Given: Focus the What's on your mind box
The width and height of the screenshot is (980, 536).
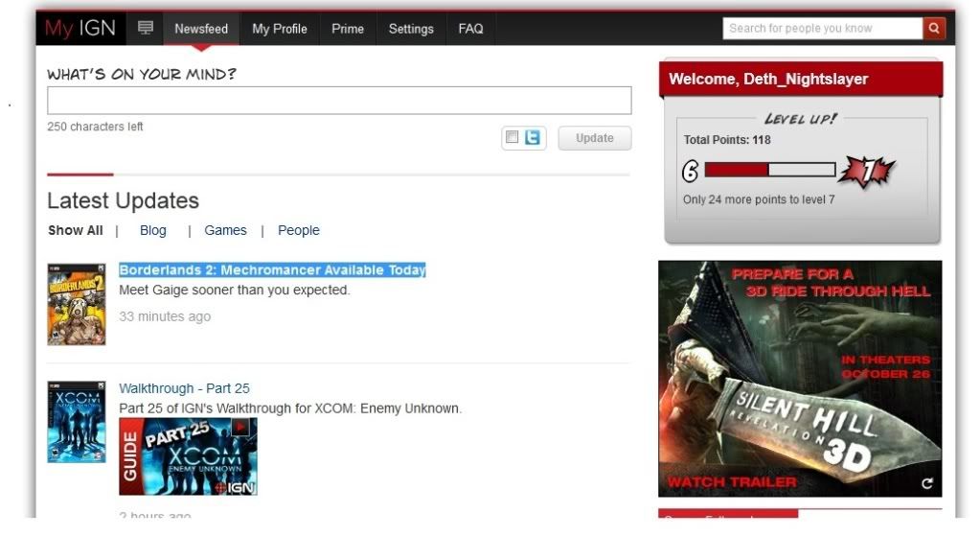Looking at the screenshot, I should point(339,101).
